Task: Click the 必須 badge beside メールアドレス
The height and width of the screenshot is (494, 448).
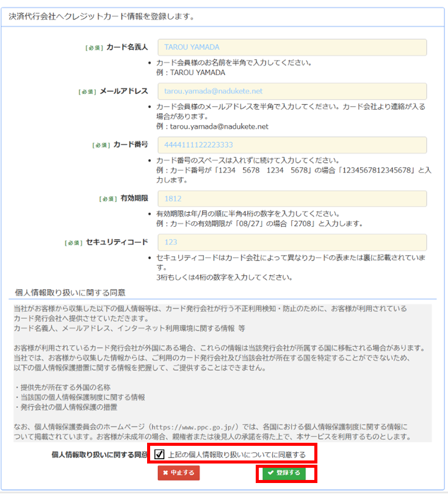Action: tap(87, 92)
